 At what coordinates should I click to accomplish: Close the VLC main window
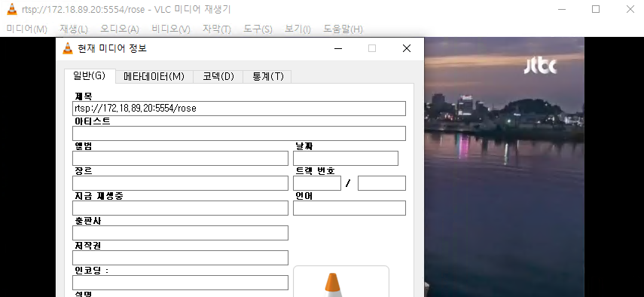click(x=630, y=9)
